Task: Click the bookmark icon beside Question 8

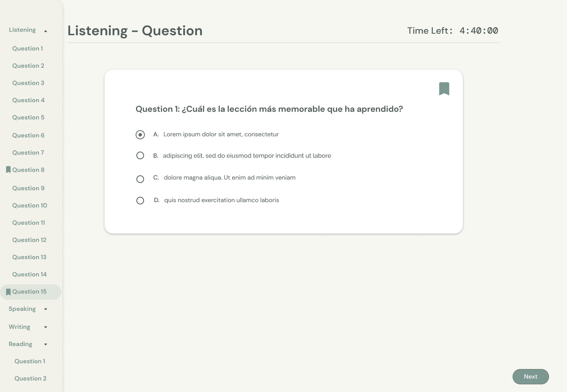Action: pyautogui.click(x=8, y=170)
